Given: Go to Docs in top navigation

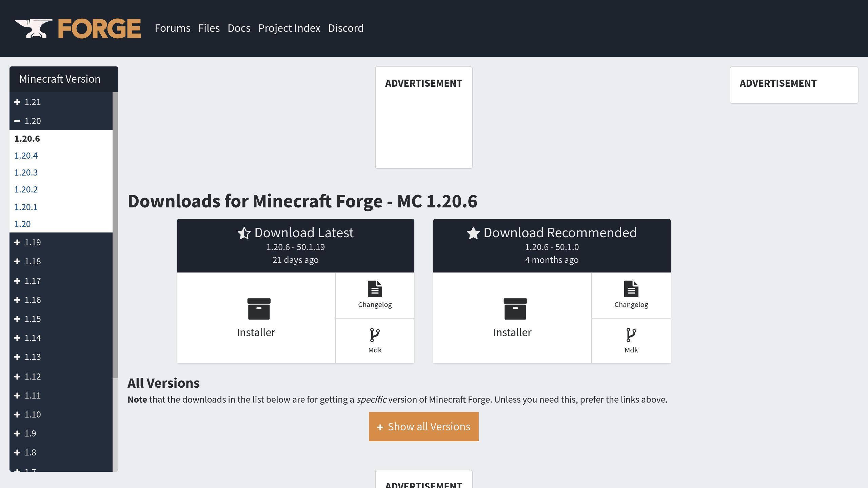Looking at the screenshot, I should pyautogui.click(x=239, y=28).
